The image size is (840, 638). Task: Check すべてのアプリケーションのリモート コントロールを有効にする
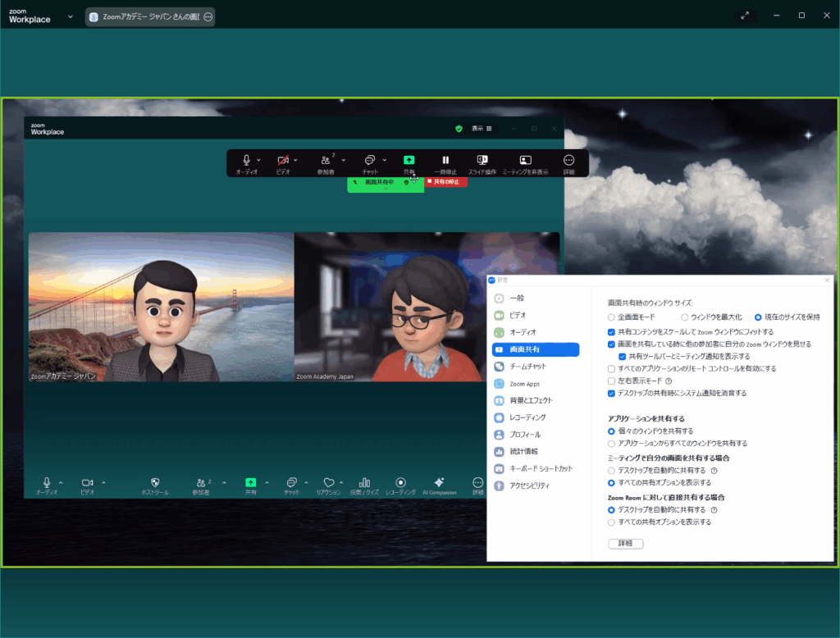(611, 369)
